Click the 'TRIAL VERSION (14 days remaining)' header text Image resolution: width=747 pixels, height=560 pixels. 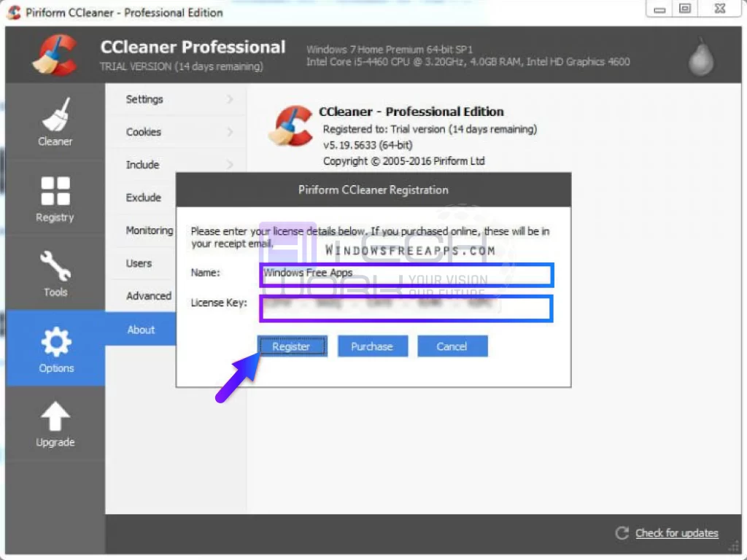(x=182, y=66)
